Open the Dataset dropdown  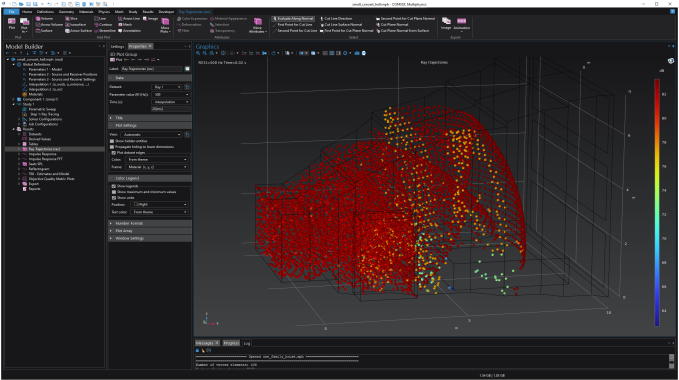tap(167, 87)
